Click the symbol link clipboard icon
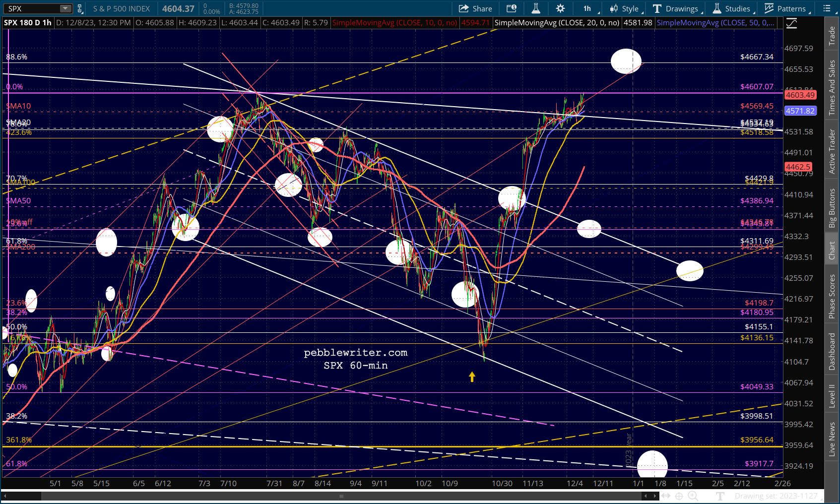840x504 pixels. coord(80,8)
